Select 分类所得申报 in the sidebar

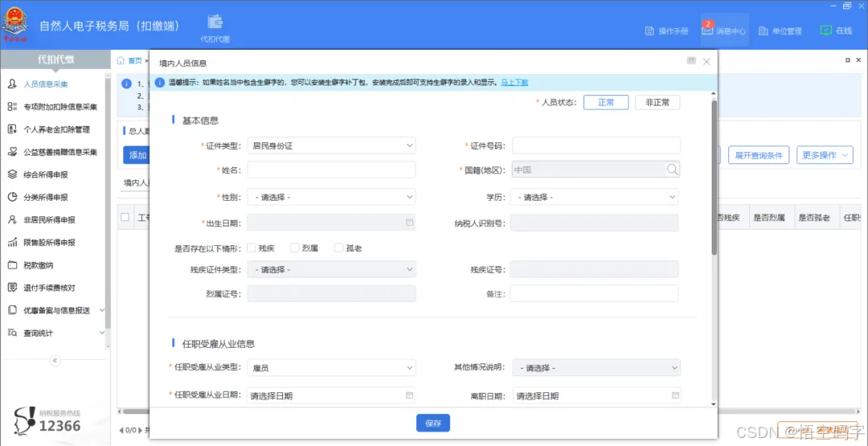46,198
